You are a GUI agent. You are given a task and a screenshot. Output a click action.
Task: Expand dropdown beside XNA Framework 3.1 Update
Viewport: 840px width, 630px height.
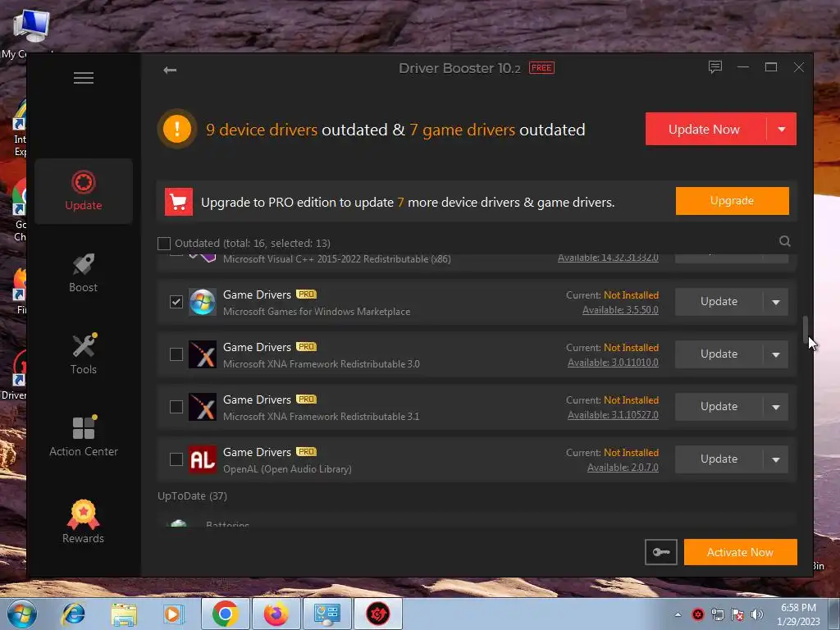(x=776, y=407)
